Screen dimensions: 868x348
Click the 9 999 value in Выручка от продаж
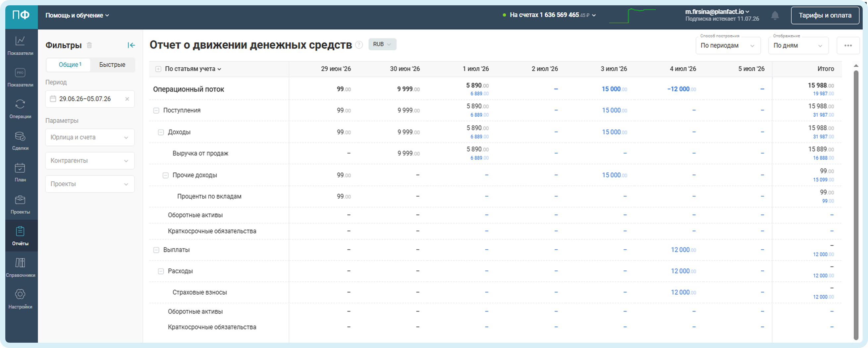point(408,153)
